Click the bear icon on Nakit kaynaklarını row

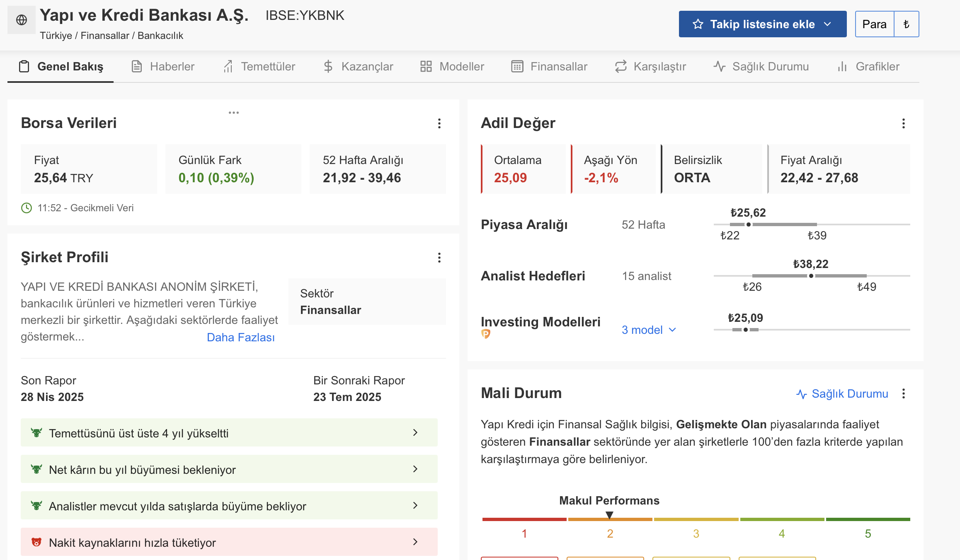[x=36, y=542]
